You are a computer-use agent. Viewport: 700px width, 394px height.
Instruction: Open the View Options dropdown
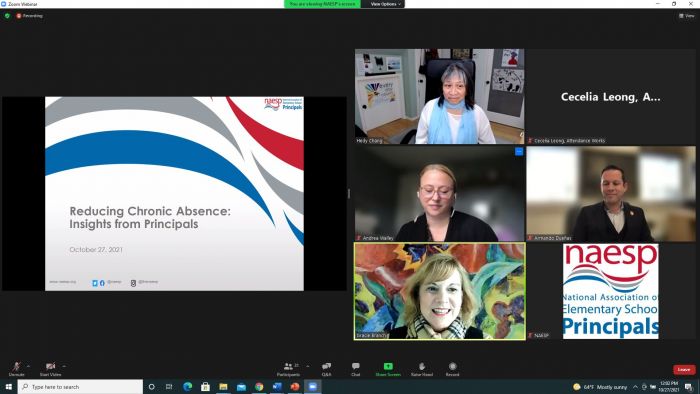click(x=385, y=4)
